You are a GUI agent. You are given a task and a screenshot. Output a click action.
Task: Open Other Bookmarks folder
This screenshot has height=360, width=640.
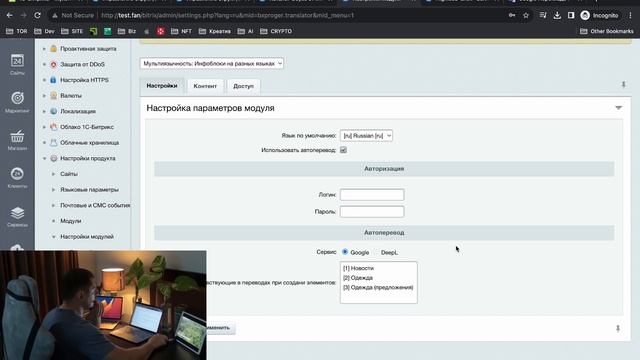click(x=607, y=31)
